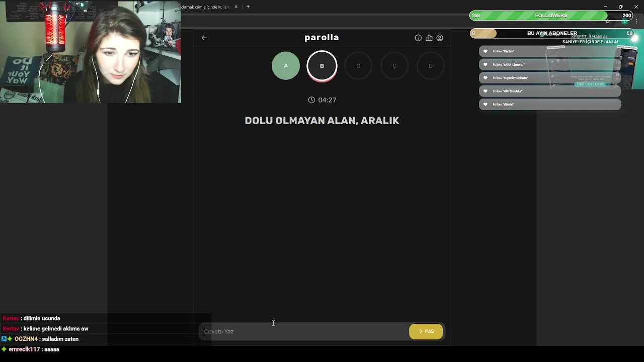Click the FOLLOWERS progress bar
Screen dimensions: 644x362
tap(551, 16)
